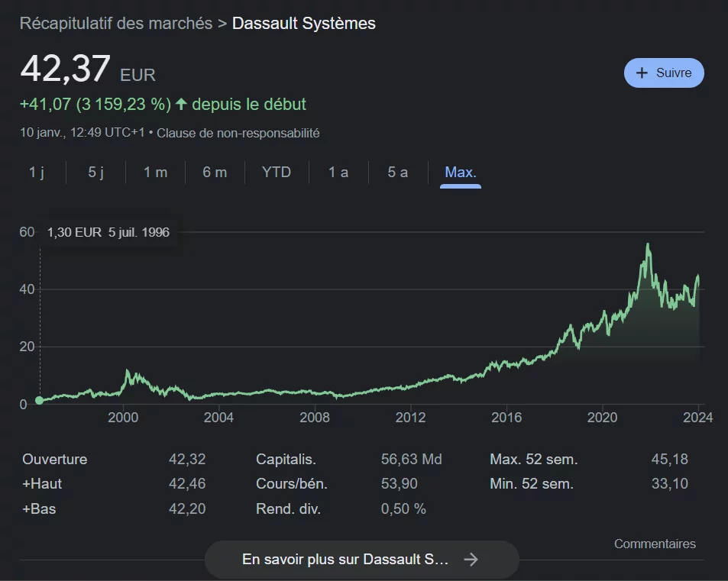Click the Max. 52 sem. value 45,18
This screenshot has height=581, width=728.
pos(669,459)
